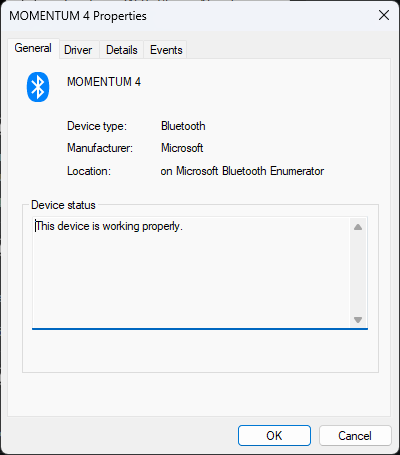
Task: Click the scroll down arrow in Device status
Action: tap(358, 320)
